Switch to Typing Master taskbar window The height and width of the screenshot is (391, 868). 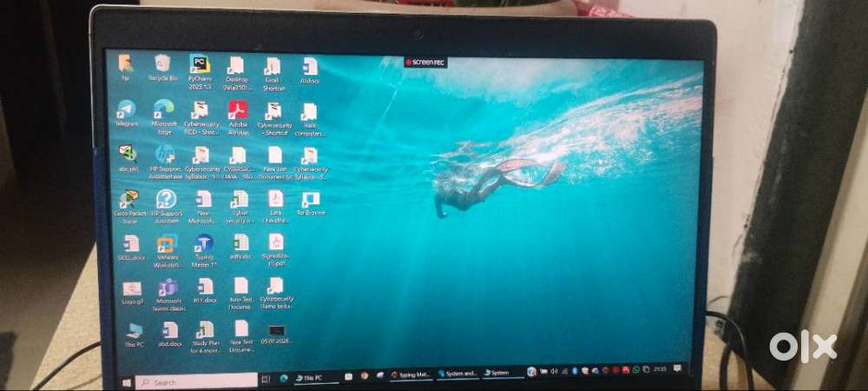[411, 375]
